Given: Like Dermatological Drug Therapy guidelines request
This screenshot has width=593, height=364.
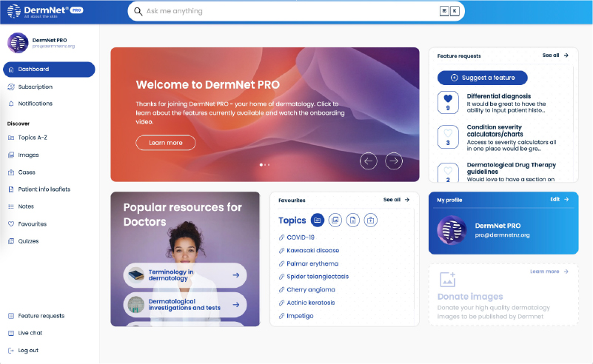Looking at the screenshot, I should tap(448, 172).
